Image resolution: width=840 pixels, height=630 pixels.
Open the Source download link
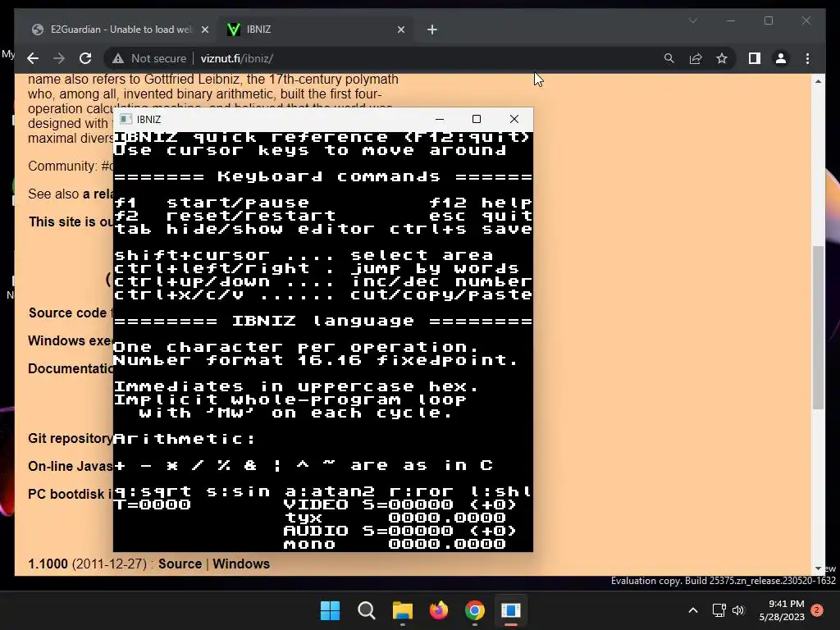pos(180,564)
